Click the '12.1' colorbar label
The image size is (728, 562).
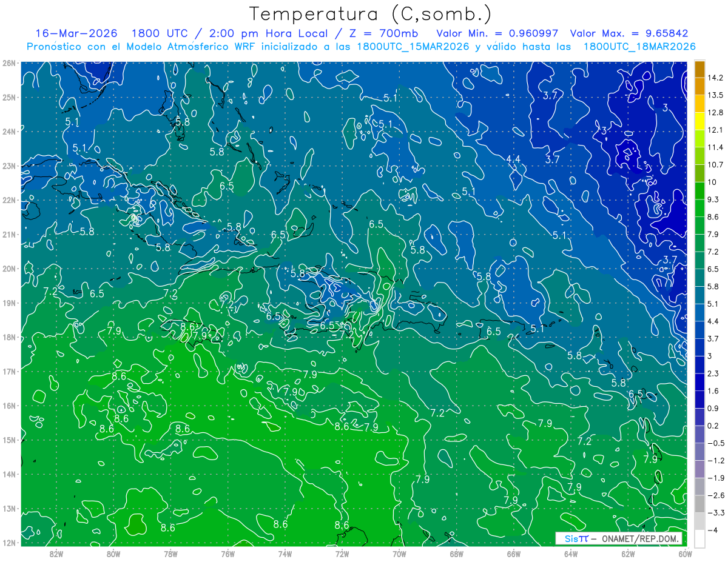[x=715, y=130]
